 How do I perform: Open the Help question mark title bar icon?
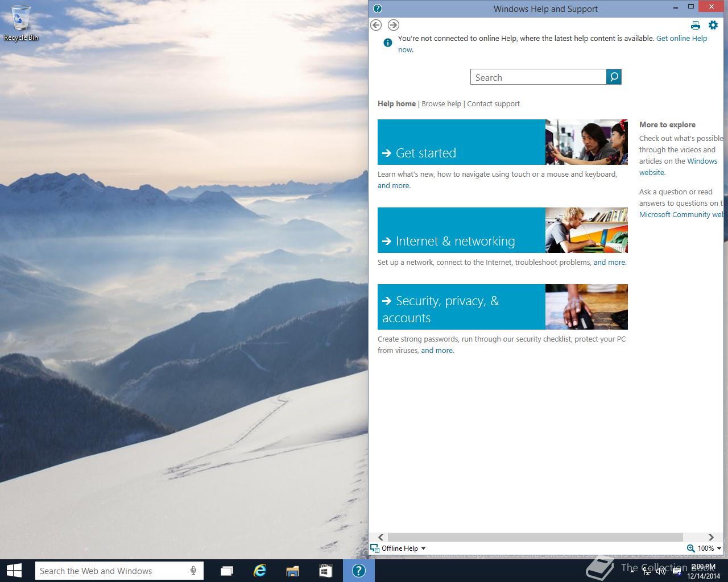click(x=378, y=9)
